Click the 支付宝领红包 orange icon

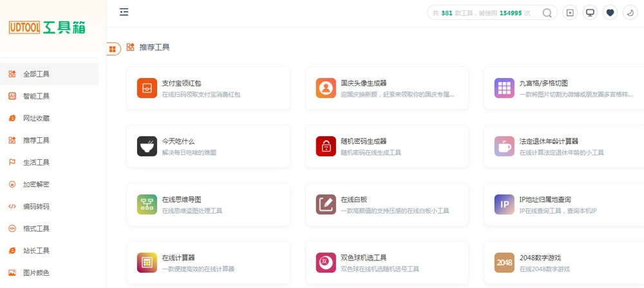(x=147, y=88)
